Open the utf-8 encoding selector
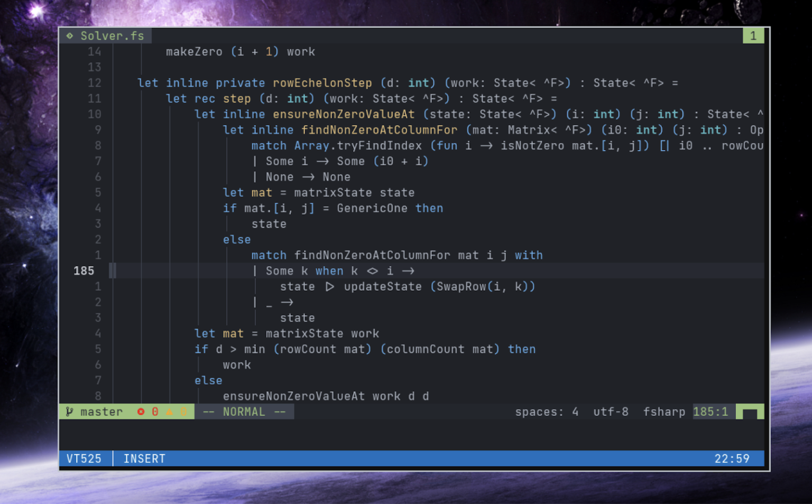 pos(611,412)
